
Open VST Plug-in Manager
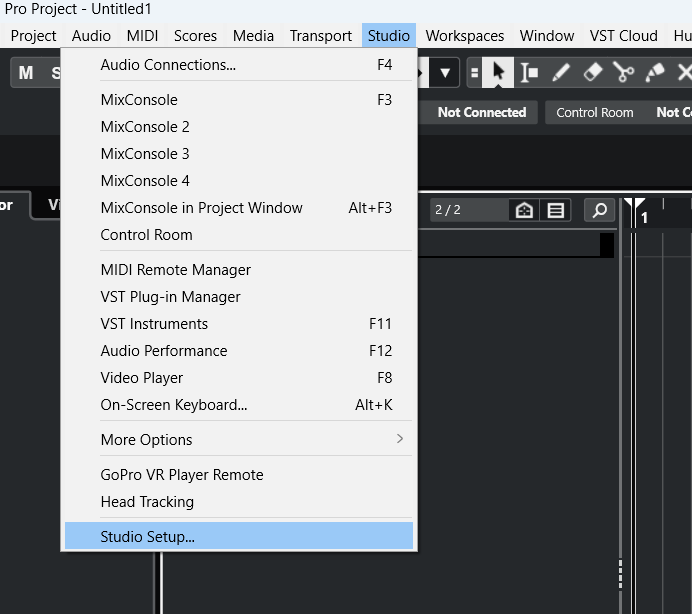[239, 297]
